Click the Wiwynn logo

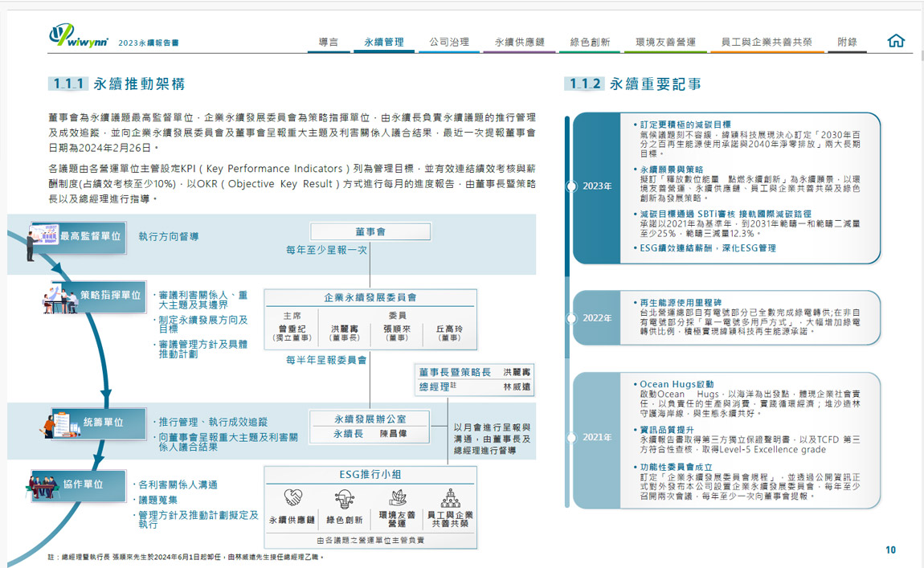pyautogui.click(x=77, y=36)
